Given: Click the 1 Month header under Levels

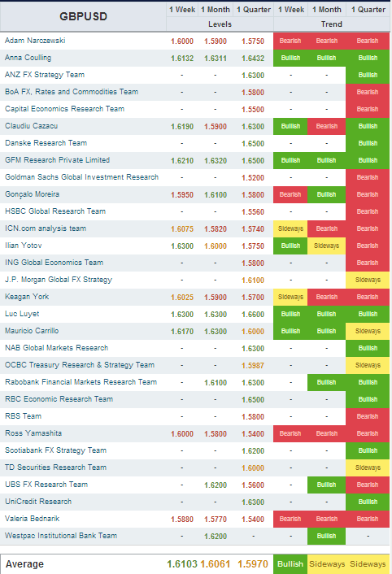Looking at the screenshot, I should pyautogui.click(x=216, y=10).
